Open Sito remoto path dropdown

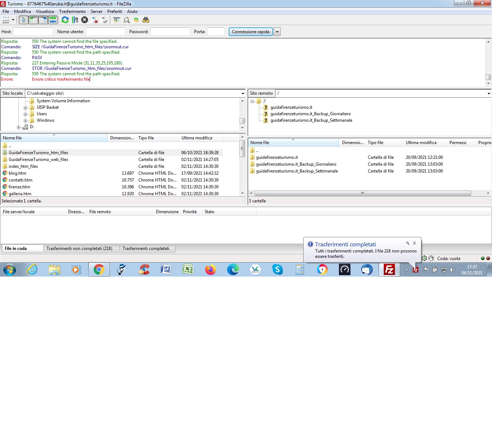489,93
